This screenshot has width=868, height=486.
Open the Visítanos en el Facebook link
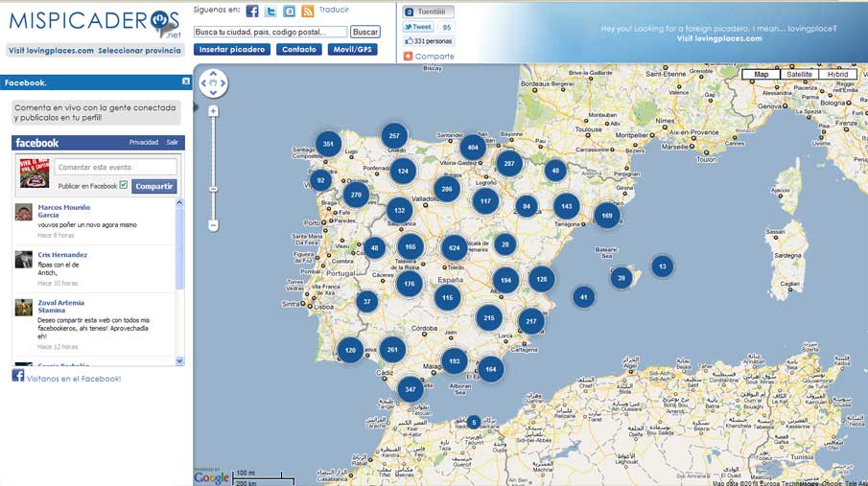point(67,378)
